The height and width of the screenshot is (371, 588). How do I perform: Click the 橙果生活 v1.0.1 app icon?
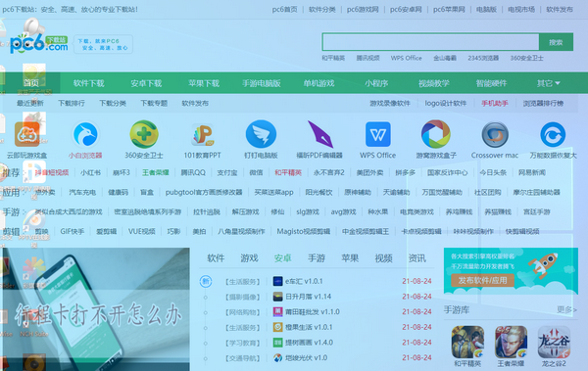pyautogui.click(x=277, y=327)
